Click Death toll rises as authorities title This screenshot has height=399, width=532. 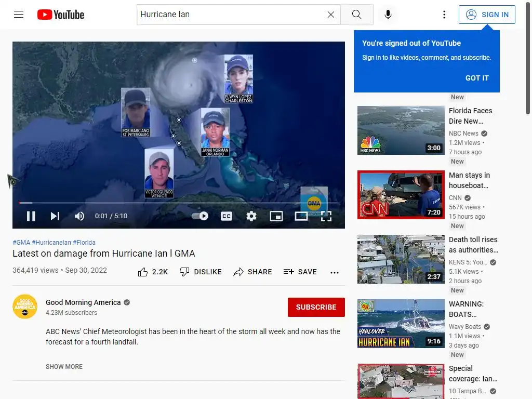tap(473, 245)
